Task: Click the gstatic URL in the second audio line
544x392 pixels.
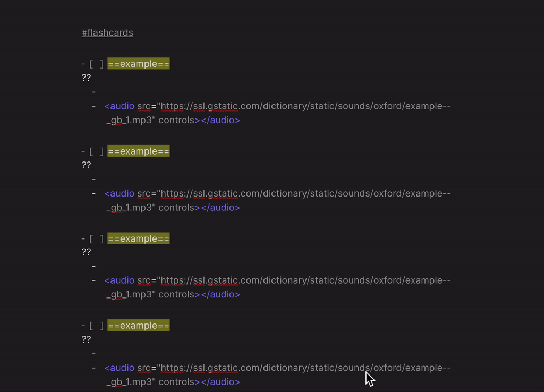Action: [305, 193]
